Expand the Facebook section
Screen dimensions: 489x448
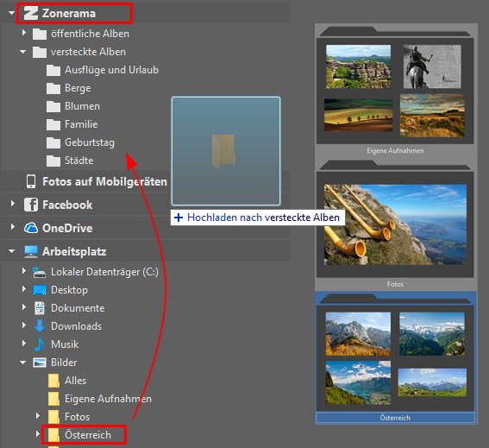point(13,204)
